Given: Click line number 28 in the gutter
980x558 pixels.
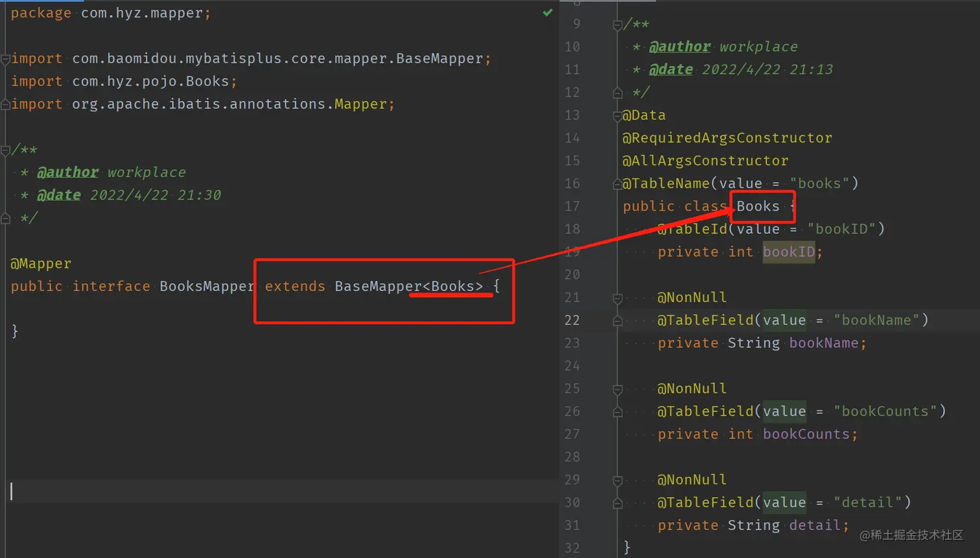Looking at the screenshot, I should (x=572, y=458).
